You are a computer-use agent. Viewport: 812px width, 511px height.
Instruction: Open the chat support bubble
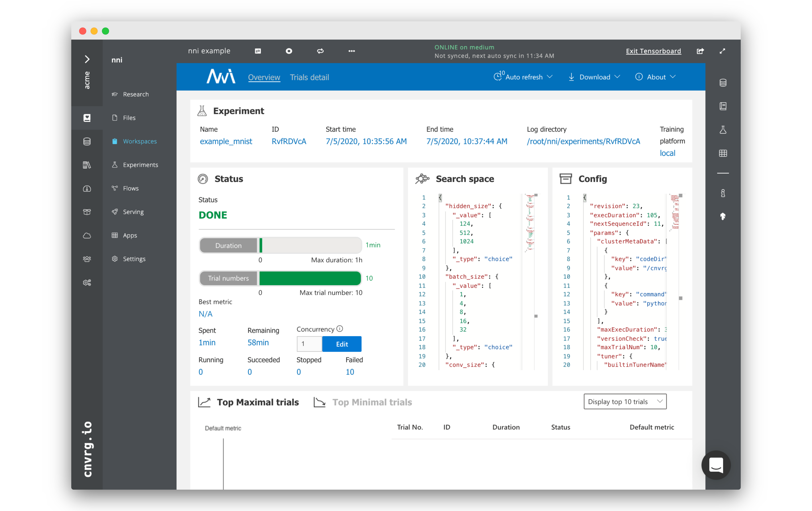tap(716, 465)
